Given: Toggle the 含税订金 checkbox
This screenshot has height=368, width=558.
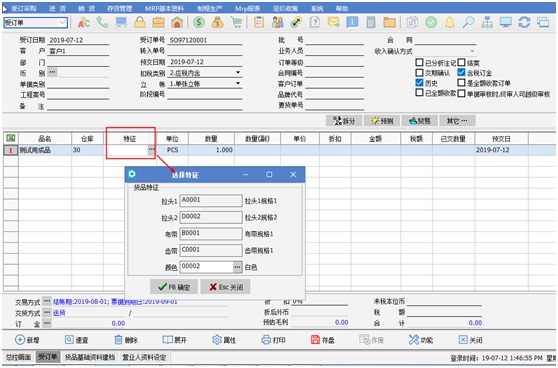Looking at the screenshot, I should (x=461, y=73).
